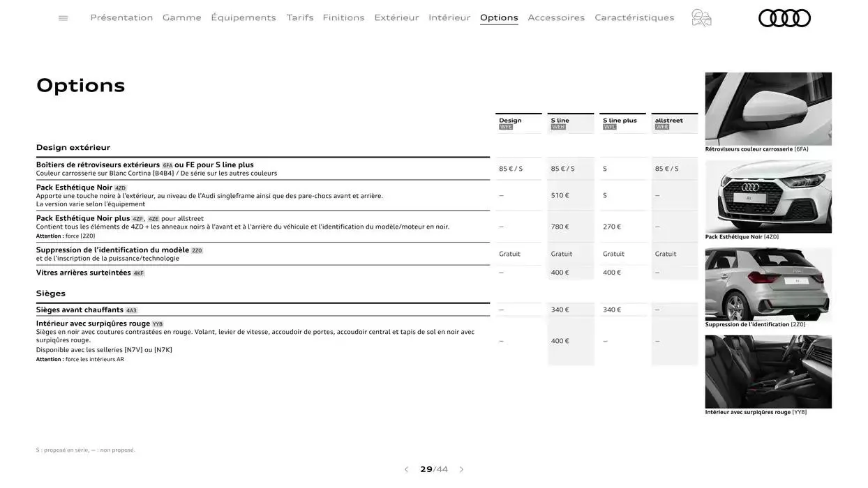
Task: Open the Tarifs tab
Action: tap(300, 17)
